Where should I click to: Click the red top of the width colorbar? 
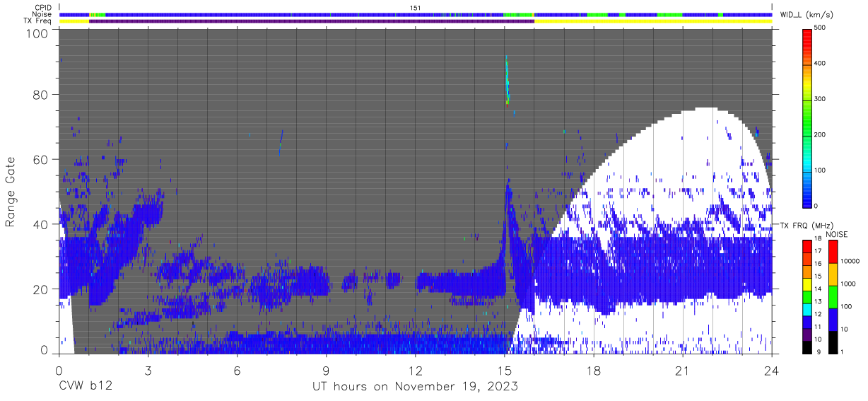tap(807, 39)
